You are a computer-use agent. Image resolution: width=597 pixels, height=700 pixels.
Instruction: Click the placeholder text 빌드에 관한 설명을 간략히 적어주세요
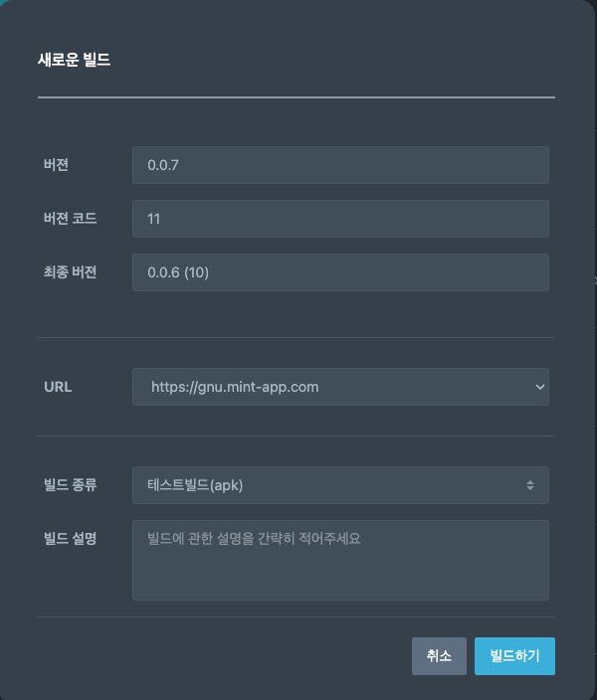click(x=254, y=538)
